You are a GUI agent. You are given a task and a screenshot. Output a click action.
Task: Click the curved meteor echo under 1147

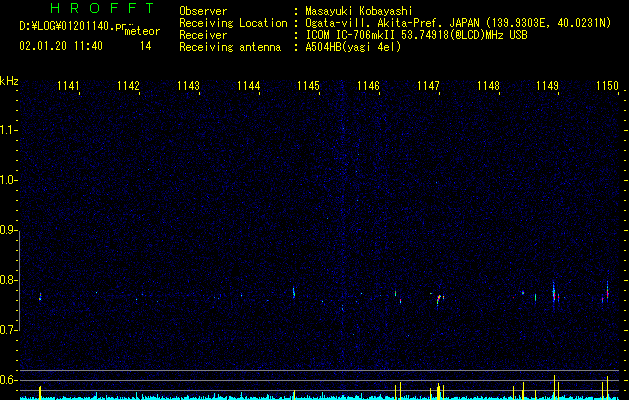tap(438, 300)
